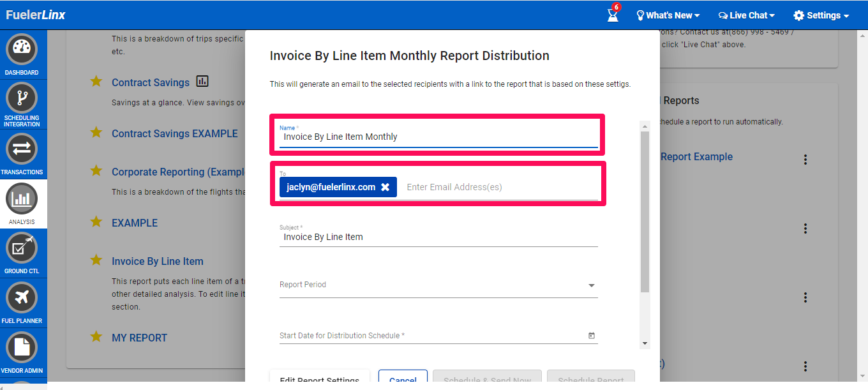Open Ground CTL sidebar icon

pyautogui.click(x=22, y=249)
